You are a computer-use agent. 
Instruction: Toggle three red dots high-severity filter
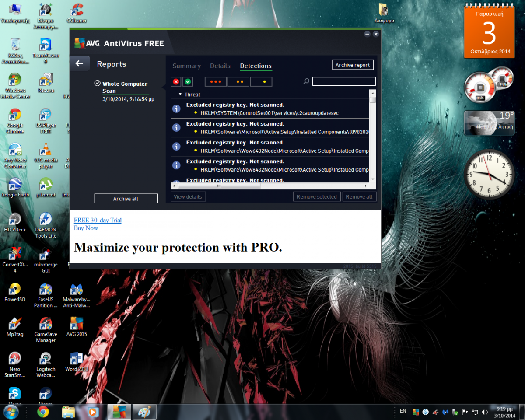click(216, 82)
